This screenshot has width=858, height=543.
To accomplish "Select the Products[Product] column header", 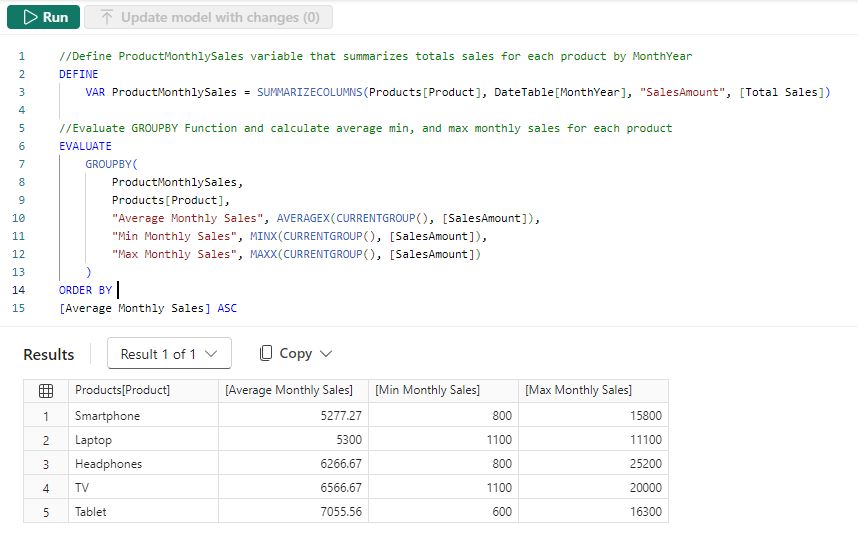I will pyautogui.click(x=122, y=390).
